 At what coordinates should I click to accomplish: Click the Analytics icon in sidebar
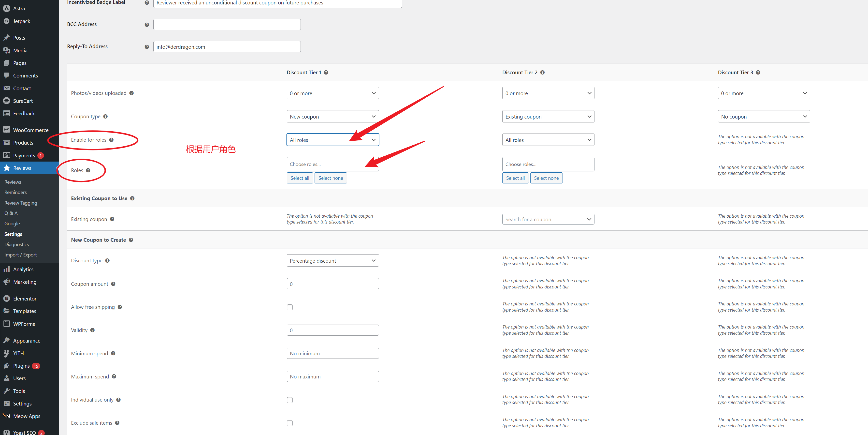coord(7,269)
